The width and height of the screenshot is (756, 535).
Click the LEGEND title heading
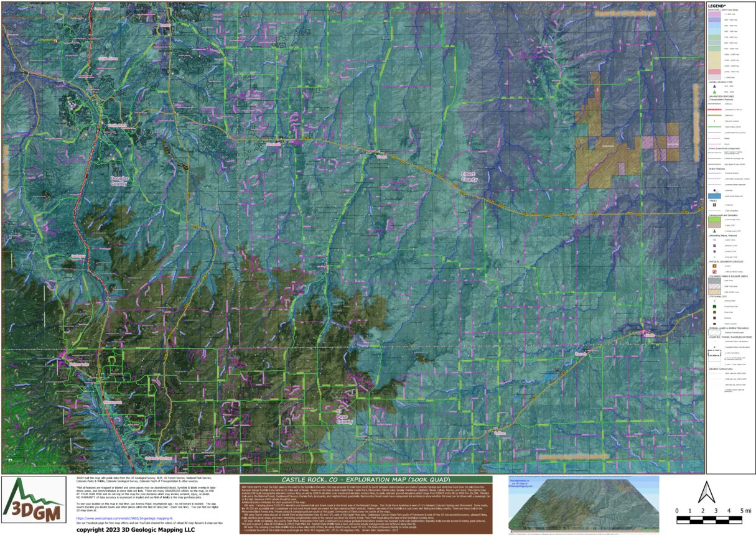pyautogui.click(x=717, y=5)
